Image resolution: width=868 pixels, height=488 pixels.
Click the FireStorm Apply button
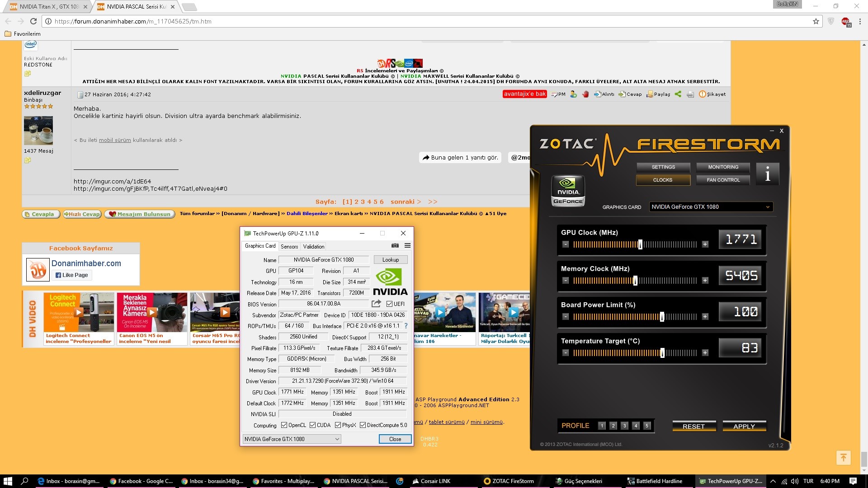(744, 426)
